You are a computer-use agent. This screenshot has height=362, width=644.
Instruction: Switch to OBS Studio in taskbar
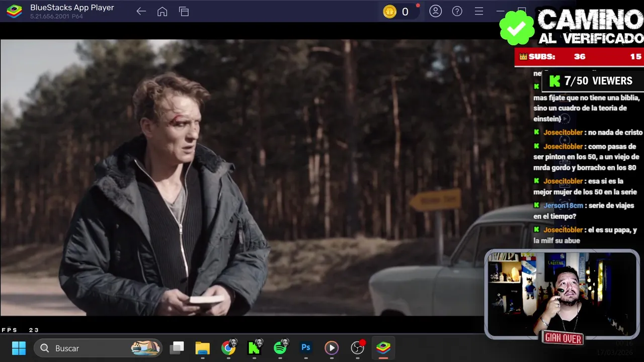pyautogui.click(x=357, y=348)
